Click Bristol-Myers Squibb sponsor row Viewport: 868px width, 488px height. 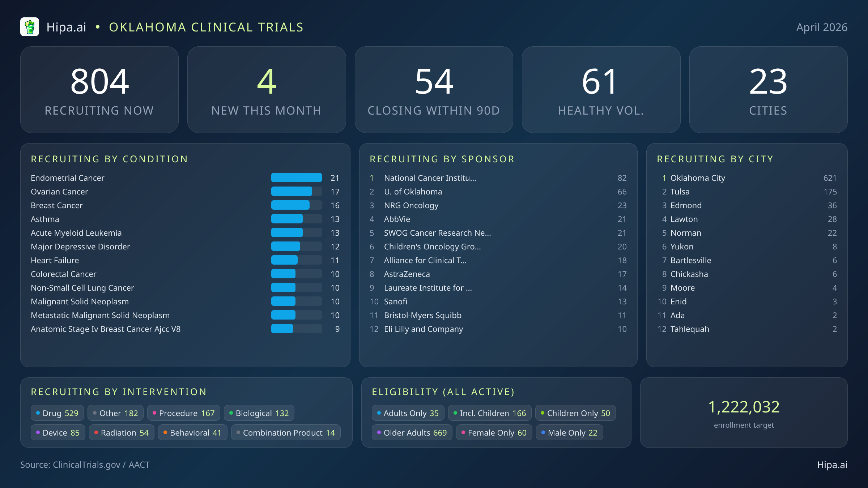pos(498,315)
